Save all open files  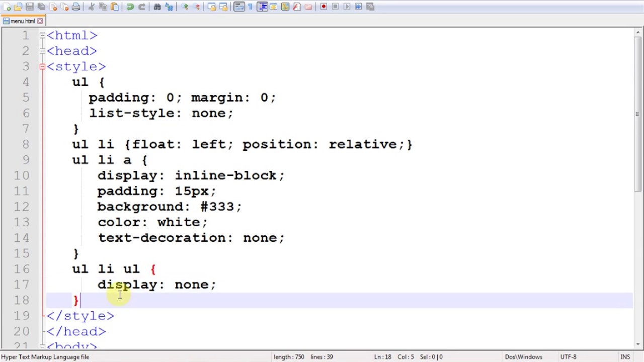(x=41, y=7)
